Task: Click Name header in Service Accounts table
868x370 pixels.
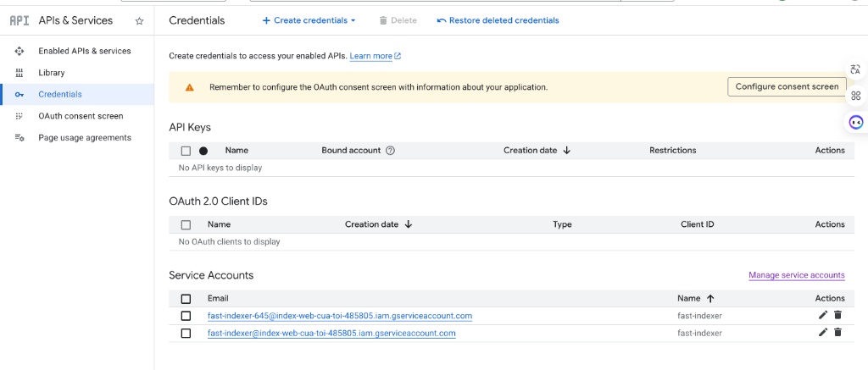Action: pos(688,299)
